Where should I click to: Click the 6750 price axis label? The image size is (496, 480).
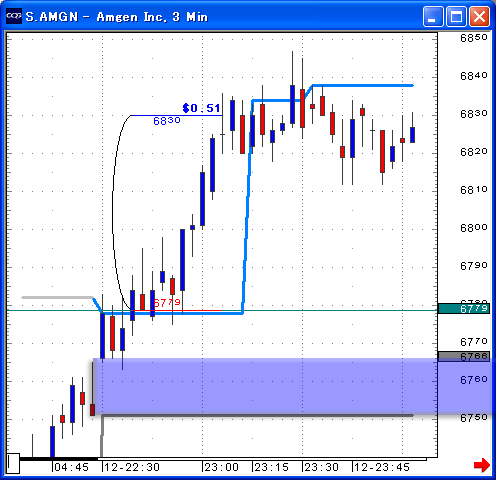pos(474,418)
